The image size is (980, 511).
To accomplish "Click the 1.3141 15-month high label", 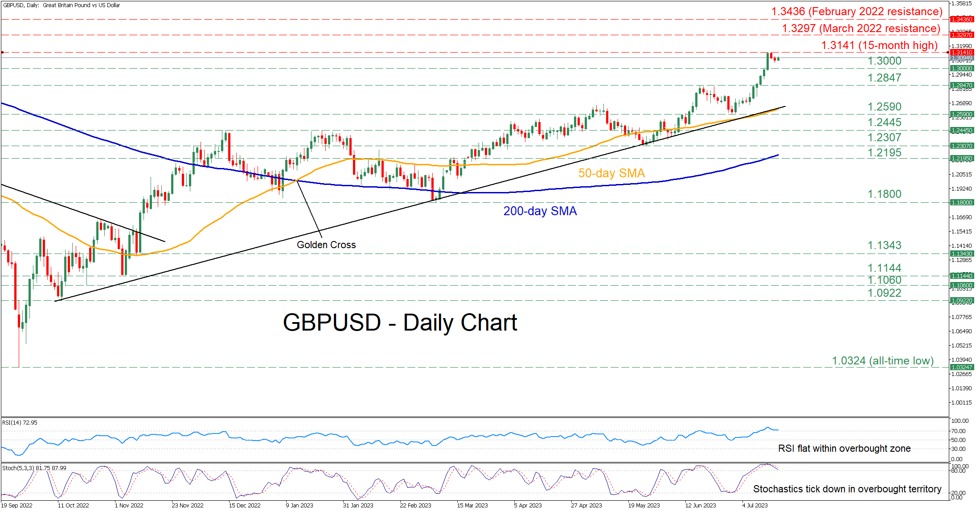I will (879, 45).
